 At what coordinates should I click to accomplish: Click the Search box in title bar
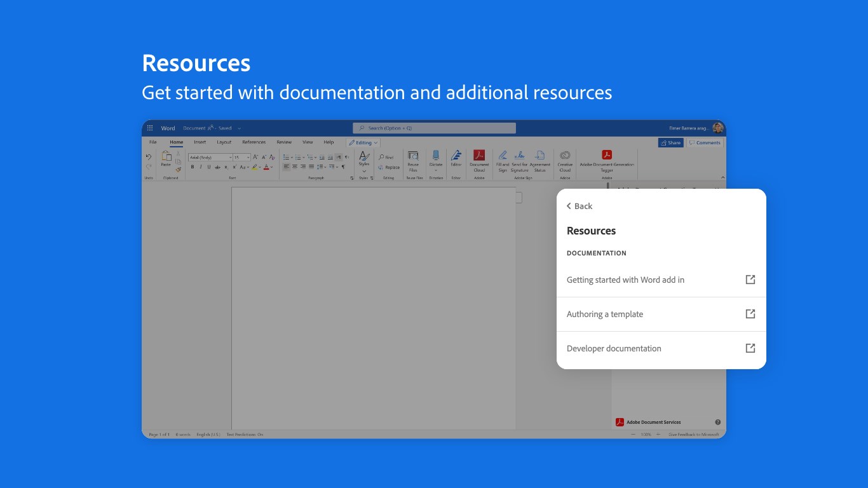pos(435,128)
